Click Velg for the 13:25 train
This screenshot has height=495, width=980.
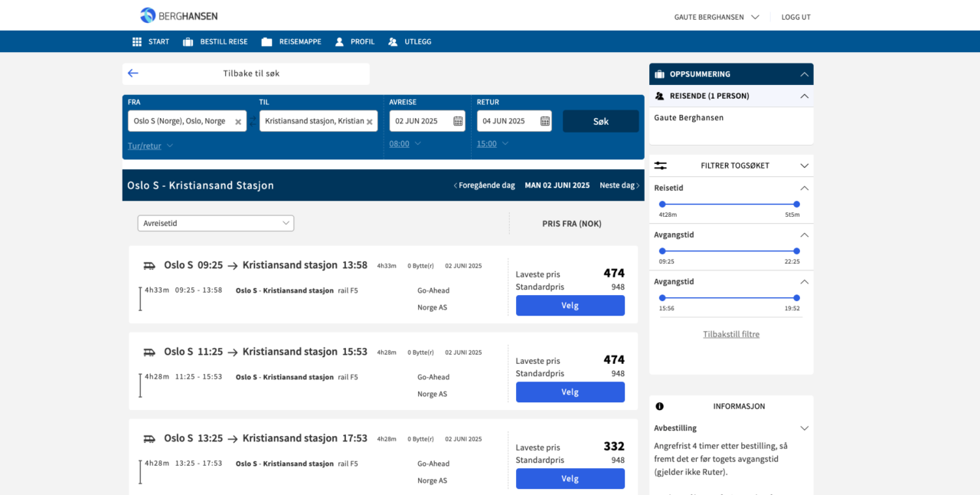(570, 478)
